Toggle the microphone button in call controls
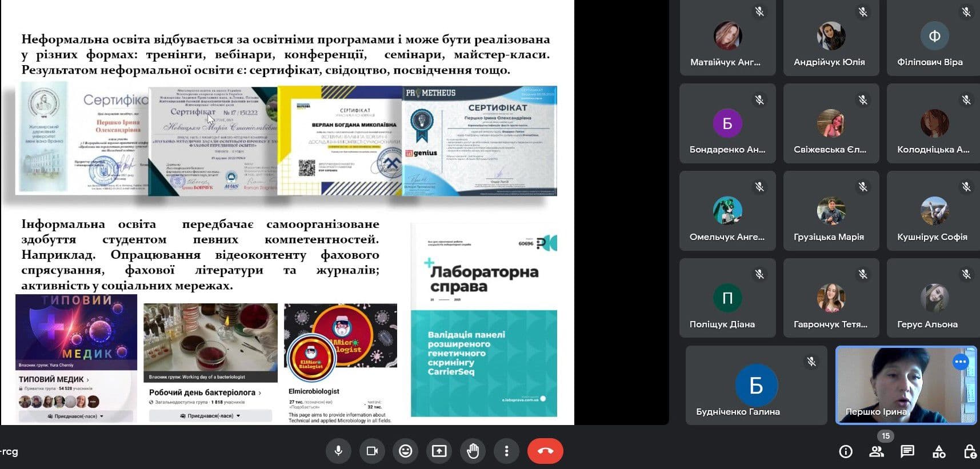 point(338,451)
